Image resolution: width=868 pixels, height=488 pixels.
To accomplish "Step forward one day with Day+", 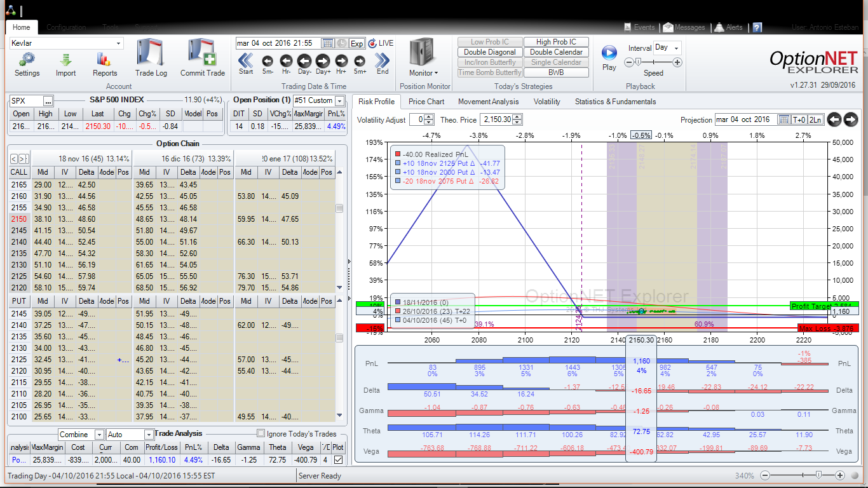I will pyautogui.click(x=323, y=61).
